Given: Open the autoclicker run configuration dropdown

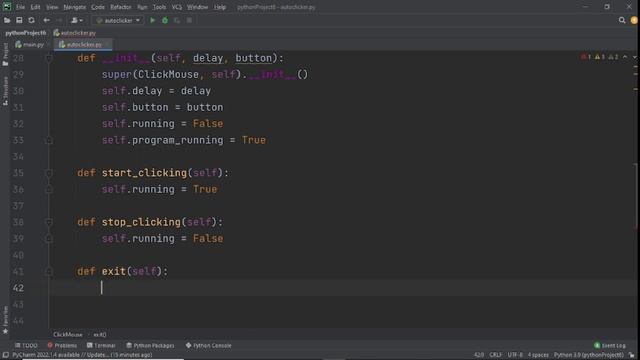Looking at the screenshot, I should pyautogui.click(x=118, y=20).
